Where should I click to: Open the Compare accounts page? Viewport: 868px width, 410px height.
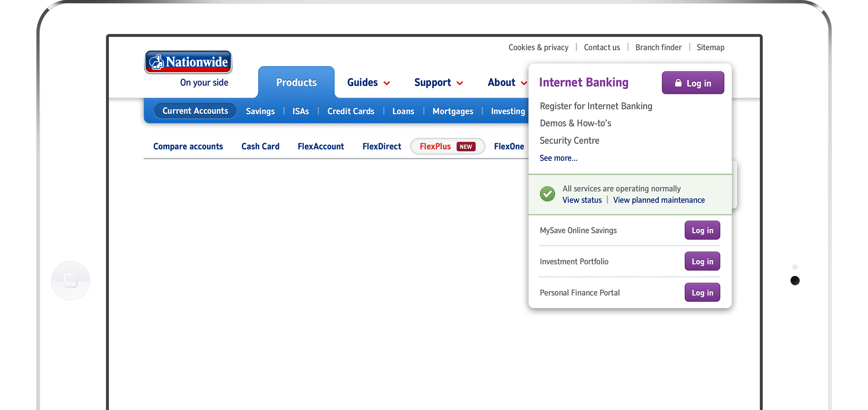point(188,146)
